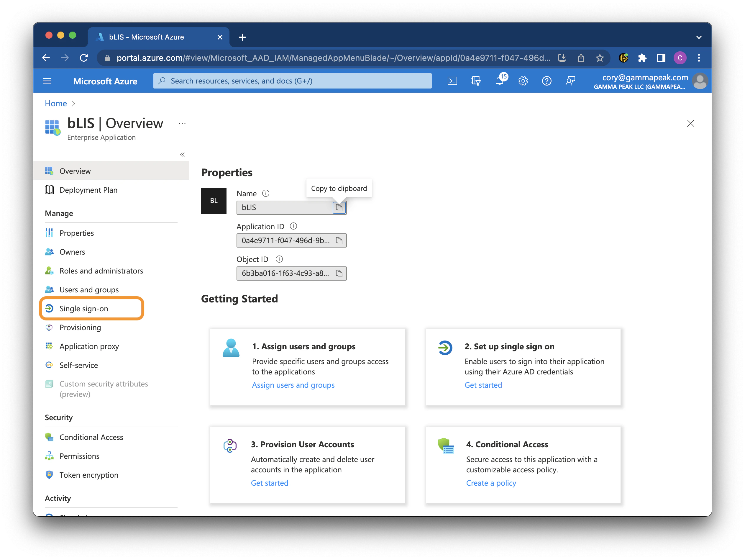Open the Azure portal hamburger menu
This screenshot has width=745, height=560.
pyautogui.click(x=47, y=81)
